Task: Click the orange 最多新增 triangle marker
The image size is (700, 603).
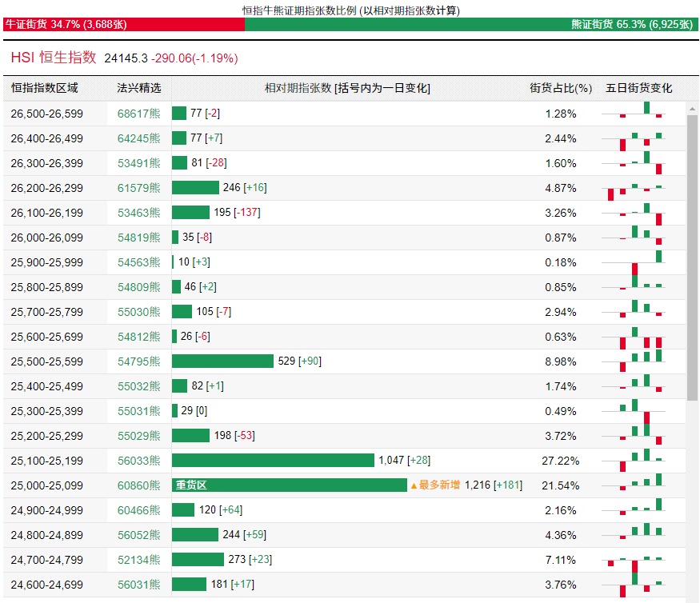Action: [x=414, y=485]
